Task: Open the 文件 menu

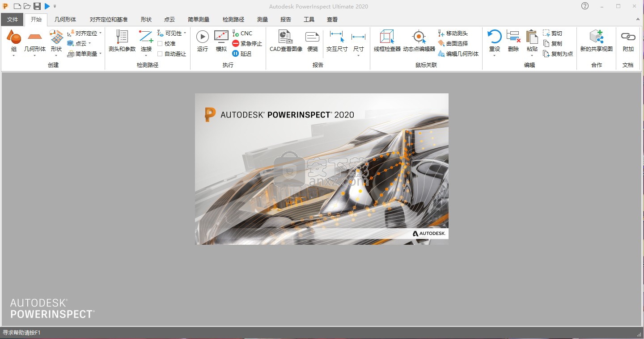Action: (13, 20)
